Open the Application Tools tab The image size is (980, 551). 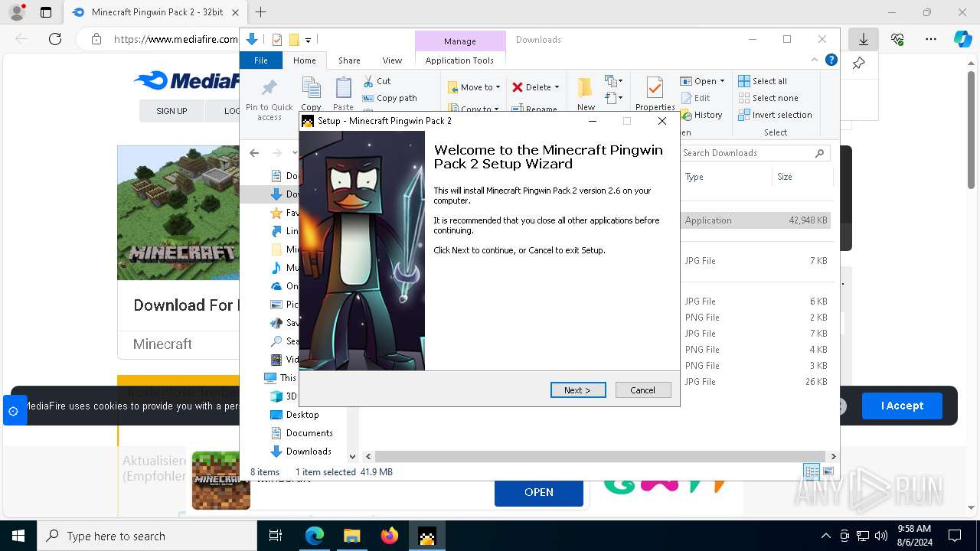coord(459,60)
